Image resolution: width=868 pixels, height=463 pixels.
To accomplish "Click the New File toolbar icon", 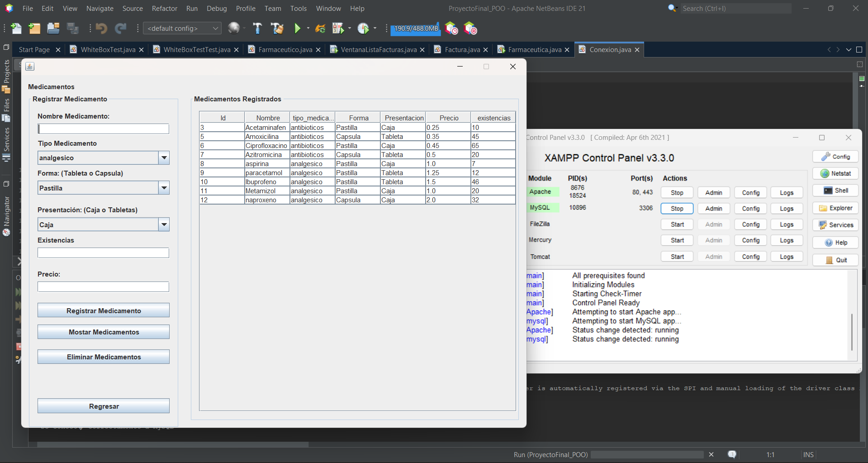I will click(x=16, y=29).
